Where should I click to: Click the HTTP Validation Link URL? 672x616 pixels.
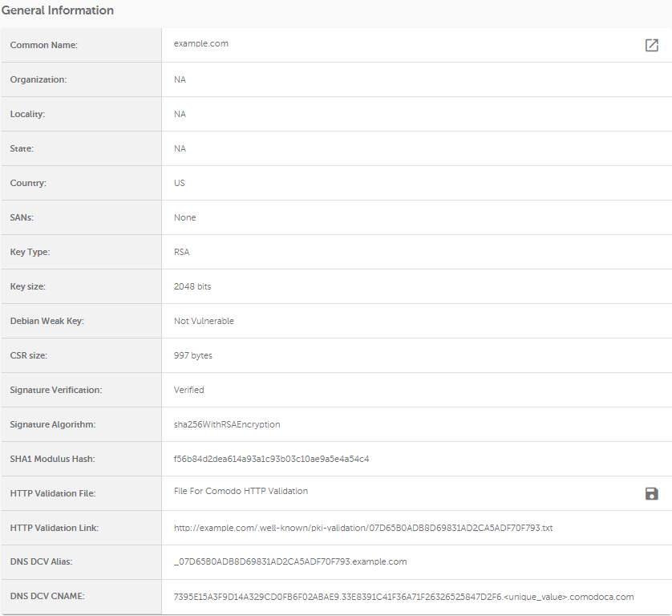point(363,528)
